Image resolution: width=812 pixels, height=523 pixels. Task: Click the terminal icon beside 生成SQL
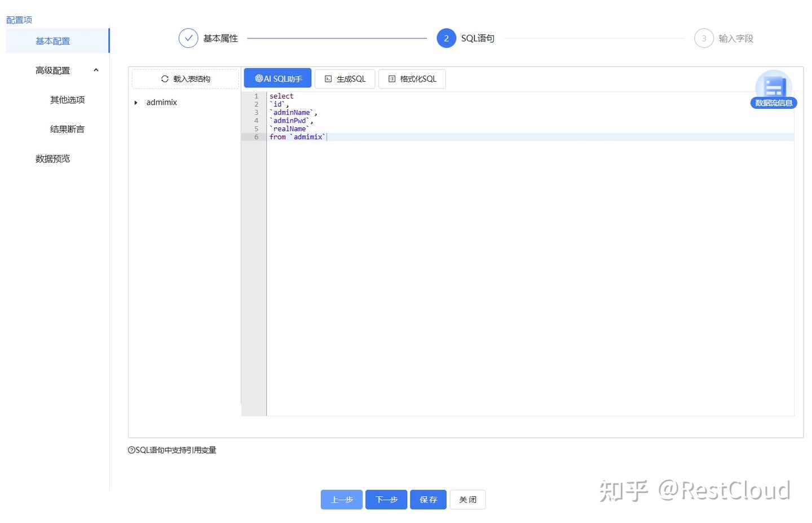click(328, 79)
